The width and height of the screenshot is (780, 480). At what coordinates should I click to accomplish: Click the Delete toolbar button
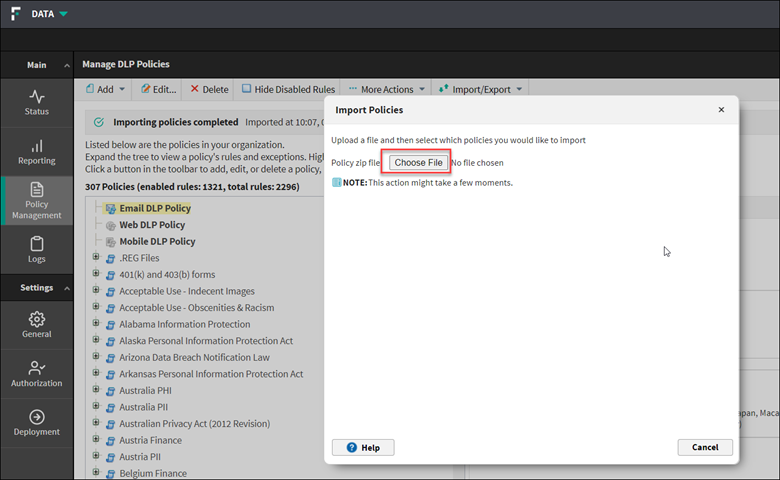point(209,89)
